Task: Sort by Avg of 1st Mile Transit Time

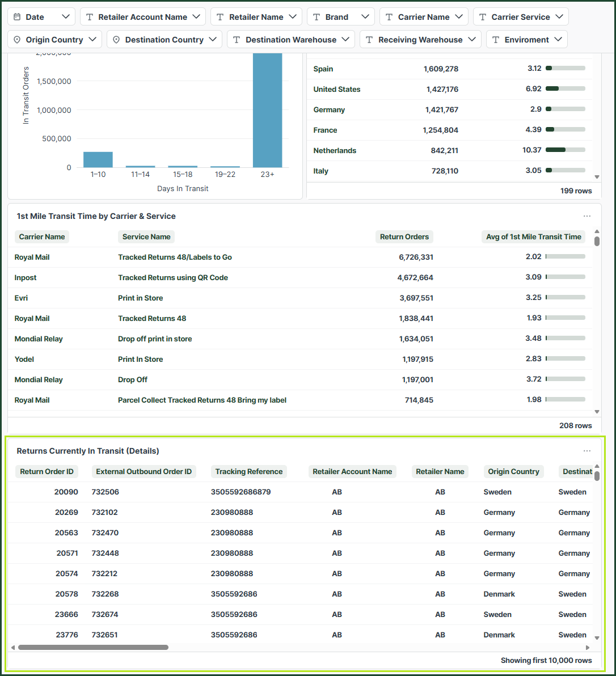Action: 534,236
